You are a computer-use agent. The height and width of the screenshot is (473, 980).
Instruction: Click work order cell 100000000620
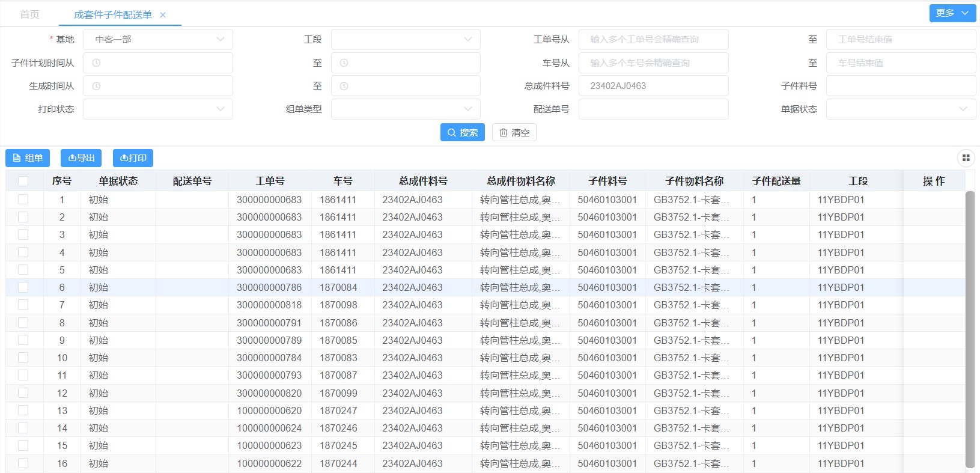[269, 410]
